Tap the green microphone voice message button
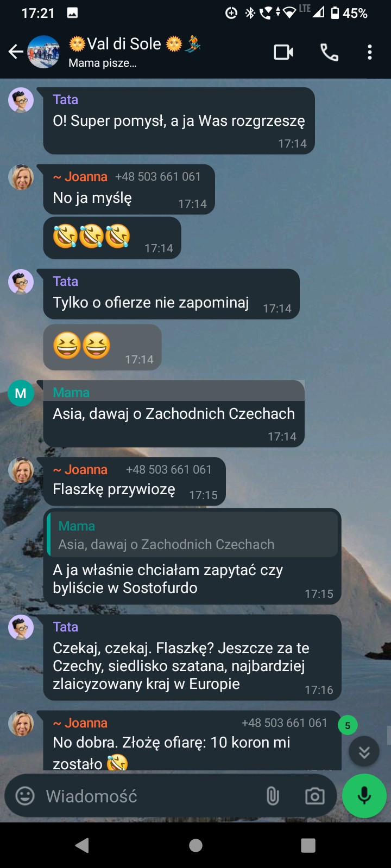The height and width of the screenshot is (868, 391). click(364, 795)
